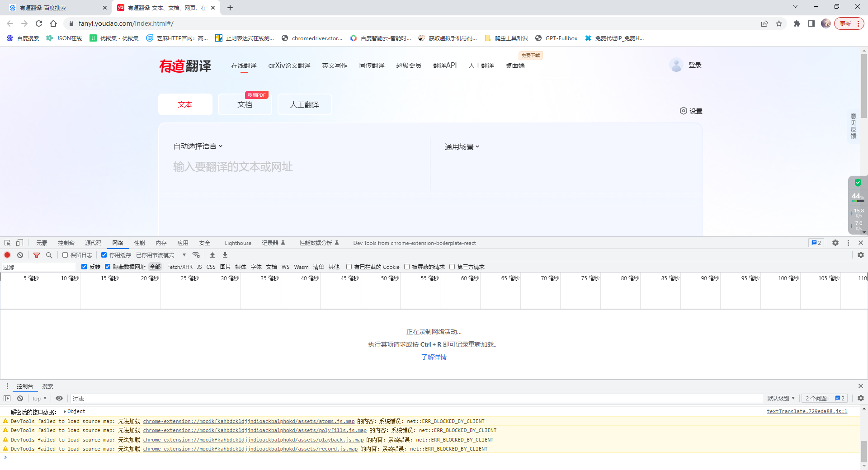Open the browser extensions puzzle icon
The height and width of the screenshot is (470, 868).
(x=797, y=23)
